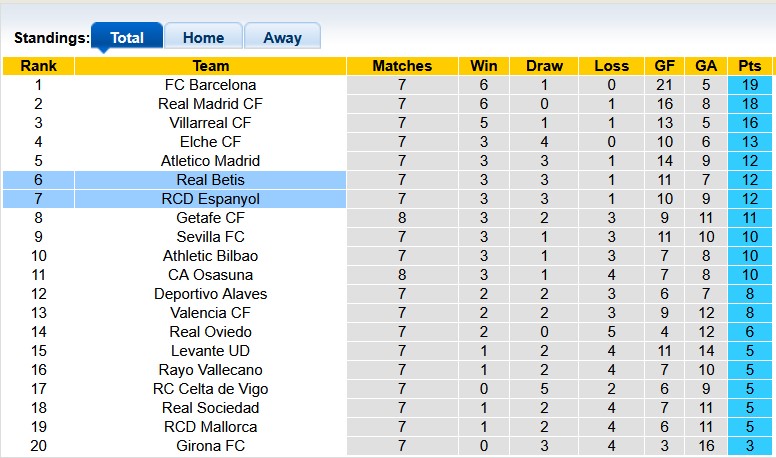Viewport: 776px width, 458px height.
Task: Select the highlighted Real Betis row
Action: click(x=210, y=180)
